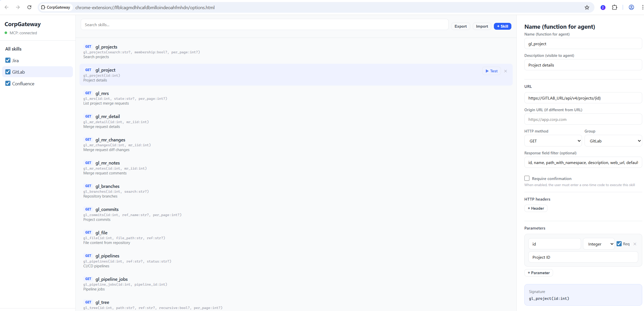
Task: Delete the id parameter using its X icon
Action: point(635,244)
